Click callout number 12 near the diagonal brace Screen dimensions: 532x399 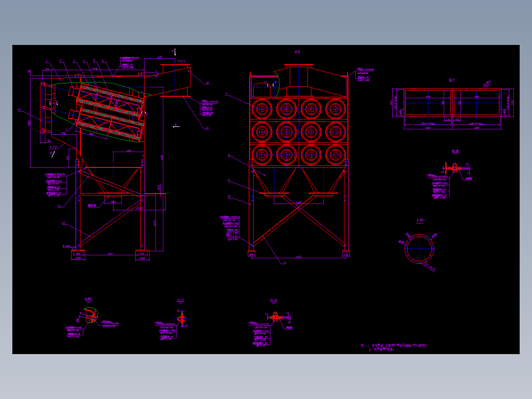pos(64,223)
